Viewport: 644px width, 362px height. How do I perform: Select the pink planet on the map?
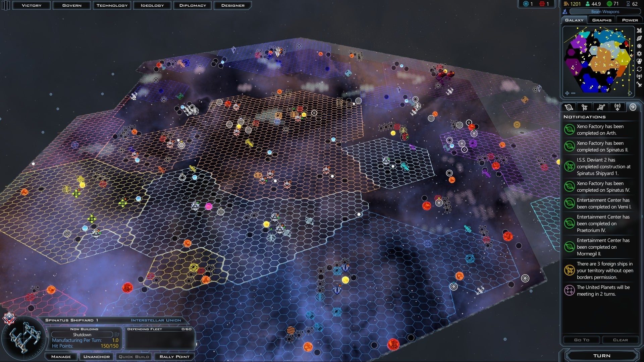pos(209,206)
